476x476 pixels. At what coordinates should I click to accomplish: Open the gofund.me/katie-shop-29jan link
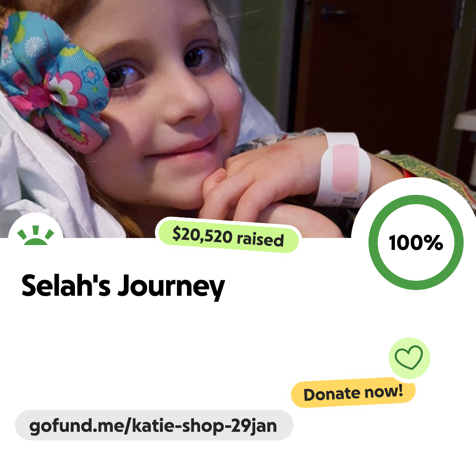(154, 425)
